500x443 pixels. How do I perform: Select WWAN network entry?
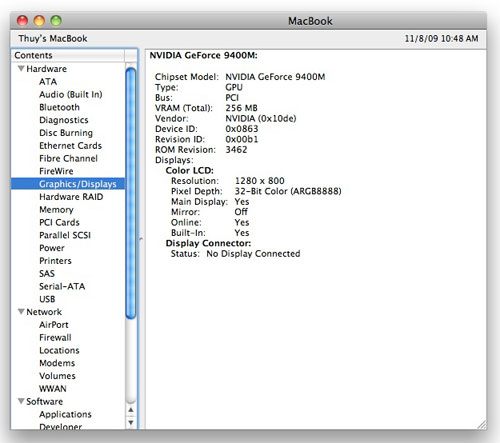[x=53, y=389]
